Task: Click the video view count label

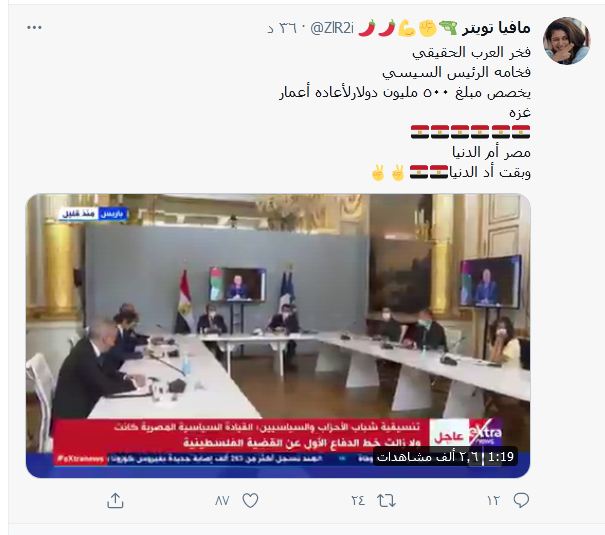Action: tap(428, 457)
